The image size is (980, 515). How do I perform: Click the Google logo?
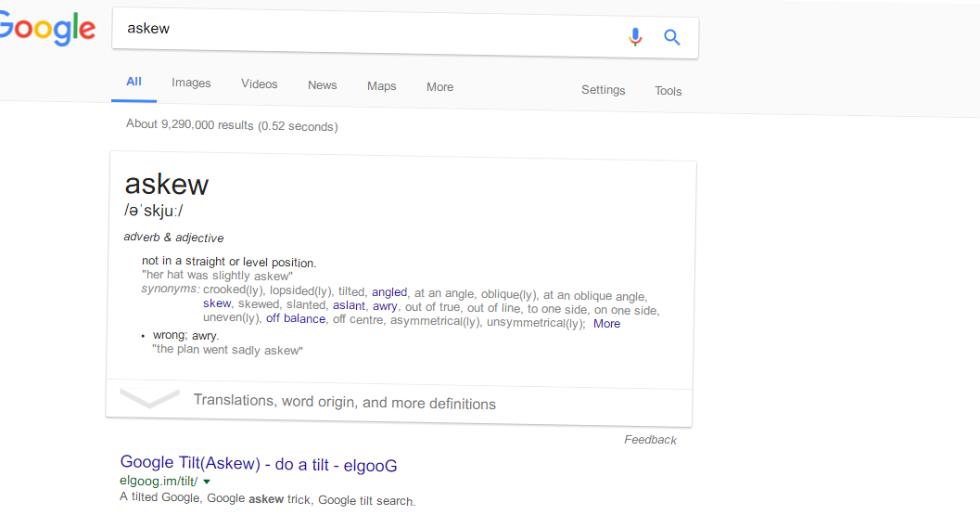tap(47, 29)
